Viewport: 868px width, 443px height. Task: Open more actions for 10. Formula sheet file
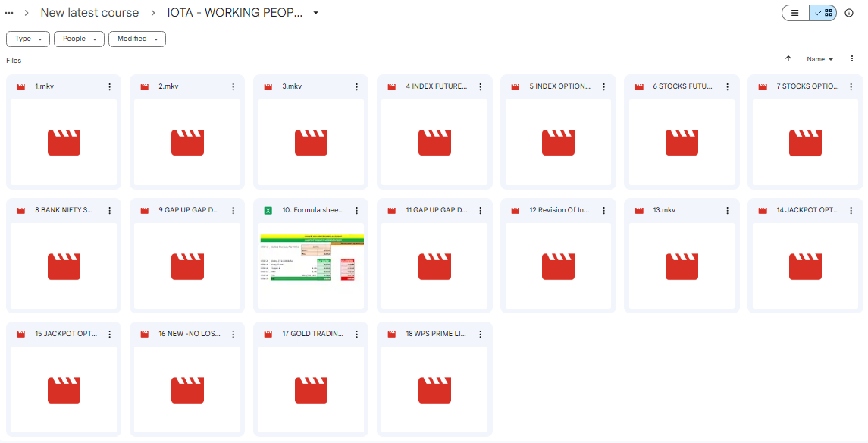(x=356, y=211)
